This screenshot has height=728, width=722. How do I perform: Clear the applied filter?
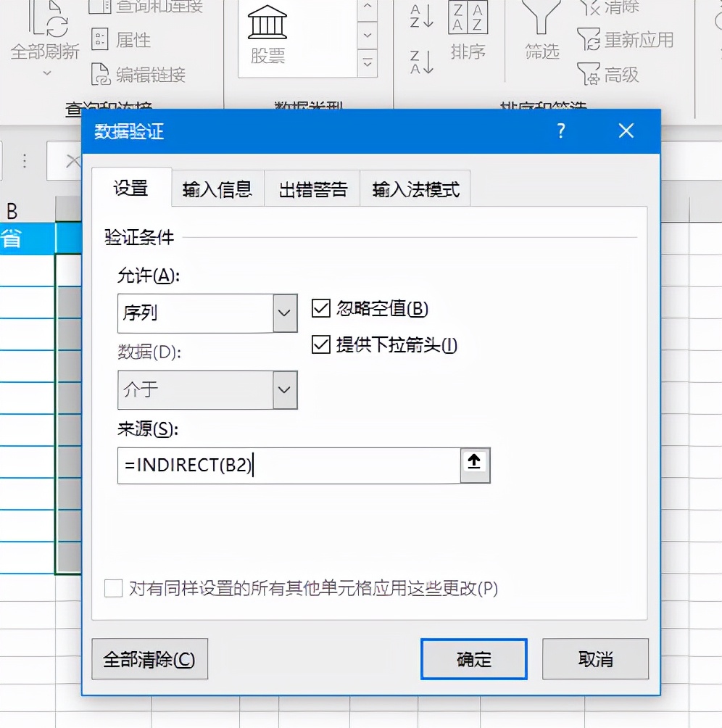pos(609,7)
